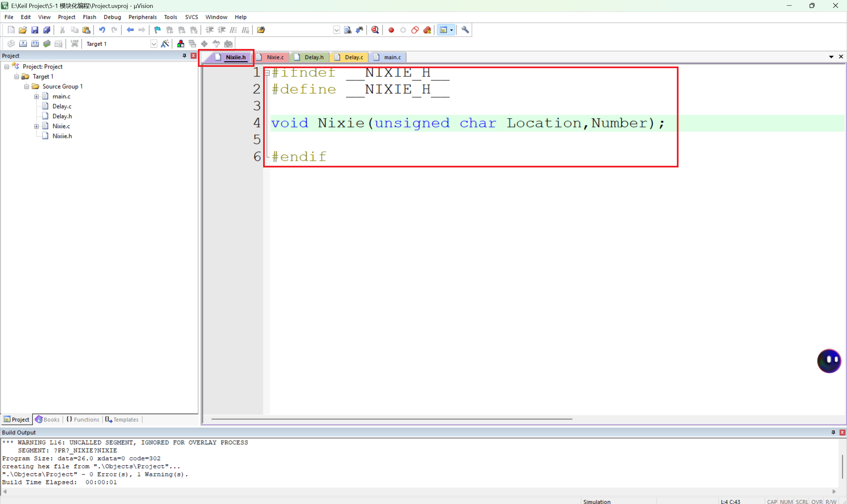Switch to the Delay.c tab
This screenshot has height=504, width=847.
[353, 57]
